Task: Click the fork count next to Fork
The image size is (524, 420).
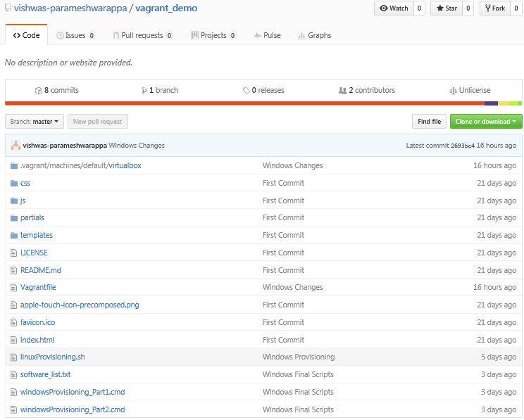Action: click(x=516, y=8)
